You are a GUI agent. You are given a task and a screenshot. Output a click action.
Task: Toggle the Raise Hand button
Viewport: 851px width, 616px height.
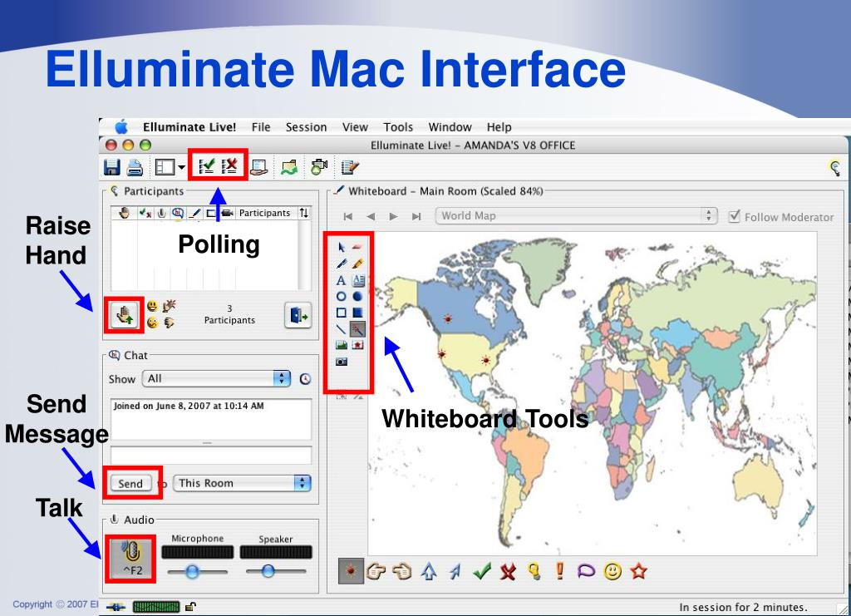125,315
